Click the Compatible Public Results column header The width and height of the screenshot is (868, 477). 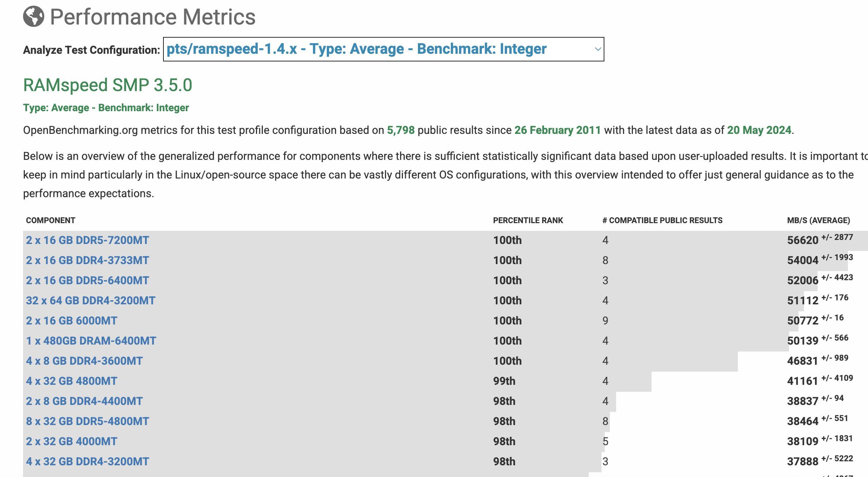(x=662, y=221)
